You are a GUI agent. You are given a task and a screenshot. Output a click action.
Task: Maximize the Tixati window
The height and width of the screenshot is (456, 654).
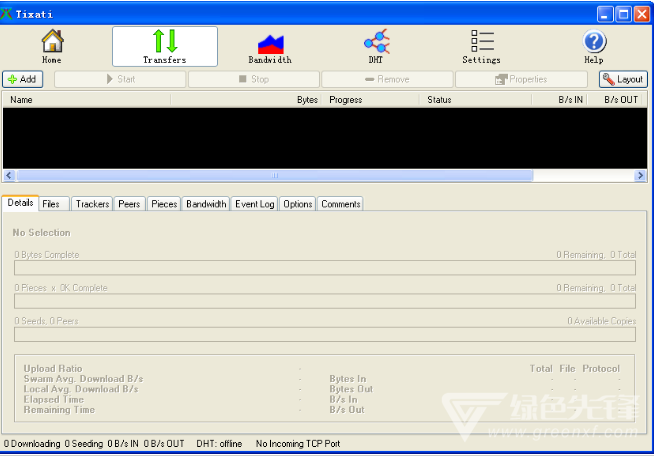click(624, 15)
